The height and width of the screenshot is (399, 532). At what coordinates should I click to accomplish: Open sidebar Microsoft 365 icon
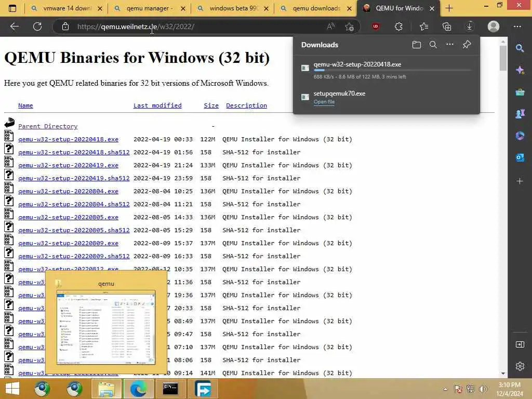(520, 136)
